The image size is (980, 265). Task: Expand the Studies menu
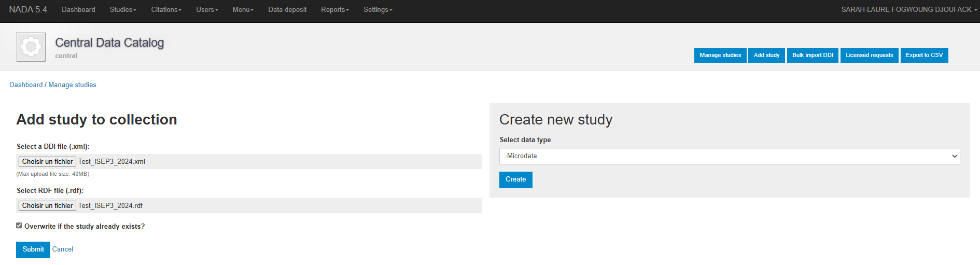pyautogui.click(x=123, y=10)
